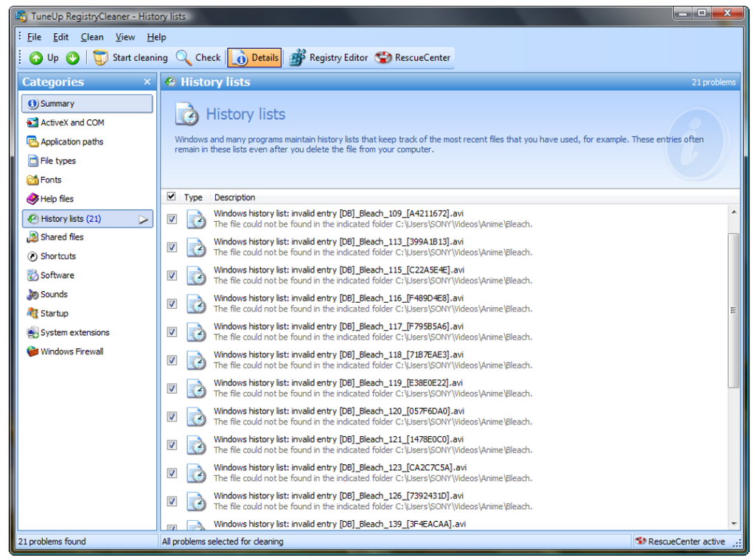Select the Summary category
Viewport: 754px width, 560px height.
[87, 104]
